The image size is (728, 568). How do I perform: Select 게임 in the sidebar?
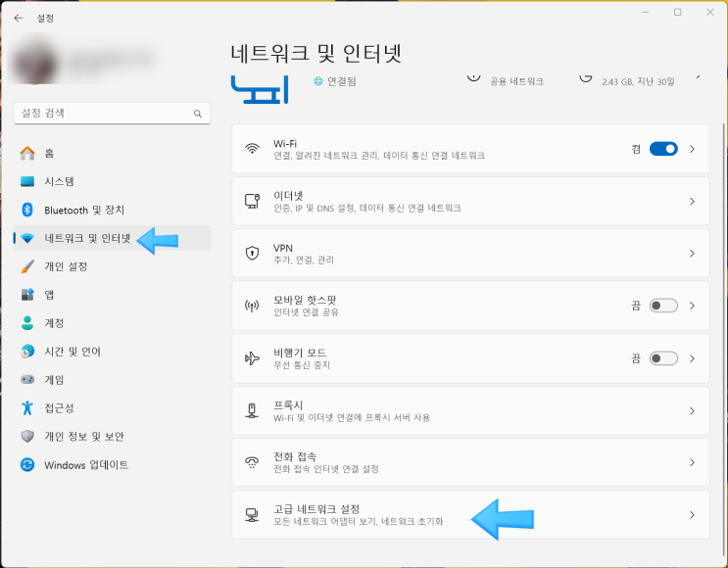pos(112,380)
